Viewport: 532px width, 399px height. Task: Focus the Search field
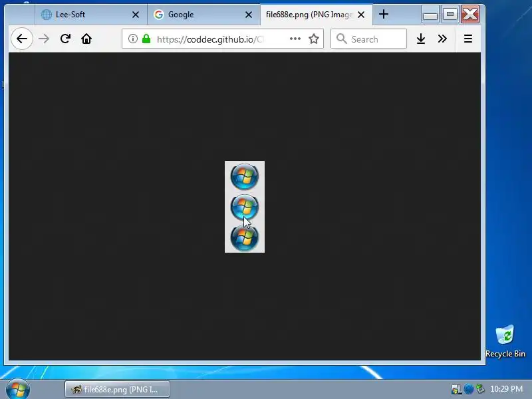(x=369, y=39)
